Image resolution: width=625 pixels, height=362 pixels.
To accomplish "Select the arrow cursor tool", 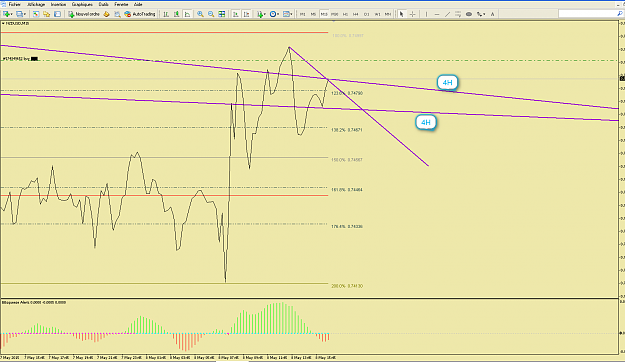I will pos(401,14).
